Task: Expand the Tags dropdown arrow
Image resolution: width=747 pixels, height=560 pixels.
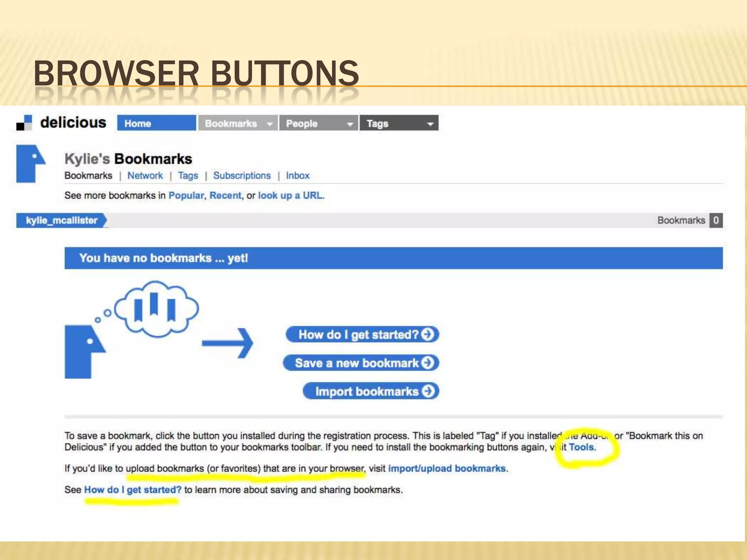Action: coord(430,124)
